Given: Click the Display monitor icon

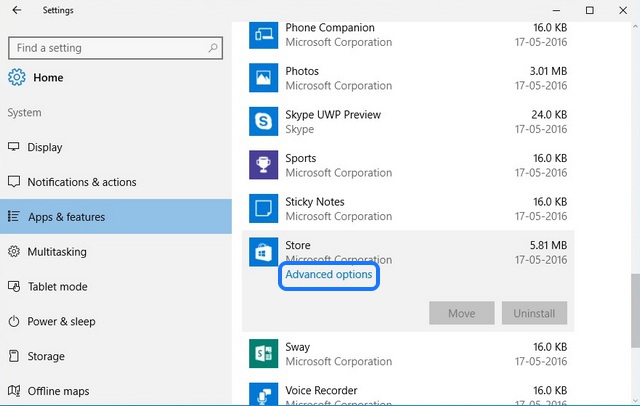Looking at the screenshot, I should point(13,147).
